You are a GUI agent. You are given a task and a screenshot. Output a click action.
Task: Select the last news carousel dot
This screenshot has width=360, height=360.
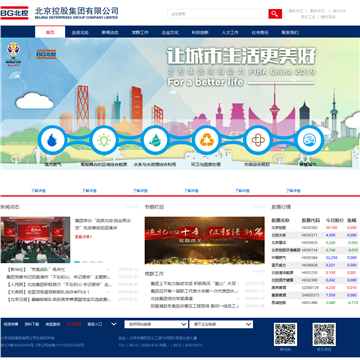point(100,262)
